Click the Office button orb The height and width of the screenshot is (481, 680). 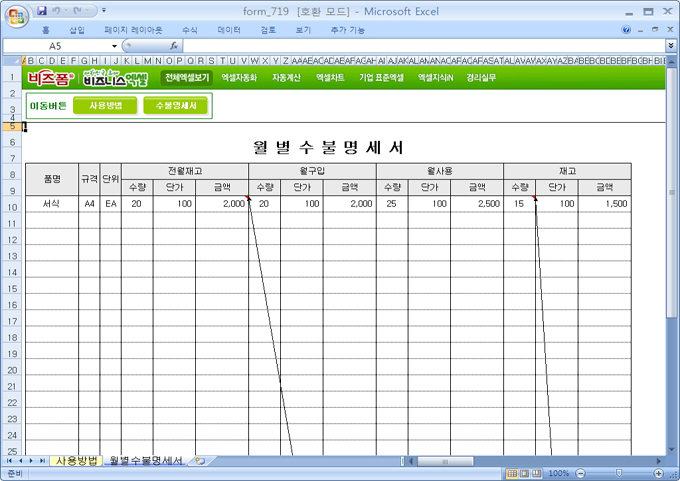point(17,14)
